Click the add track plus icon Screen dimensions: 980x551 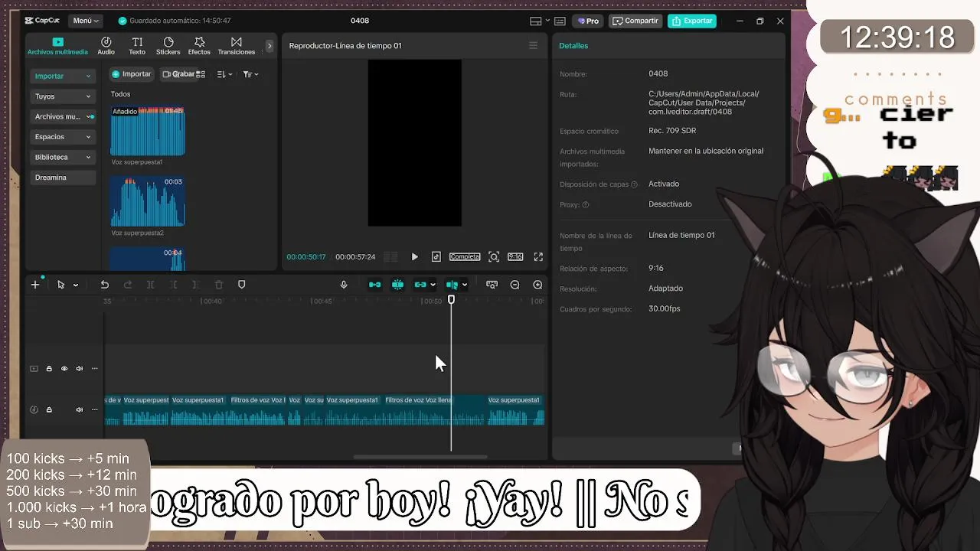(35, 285)
